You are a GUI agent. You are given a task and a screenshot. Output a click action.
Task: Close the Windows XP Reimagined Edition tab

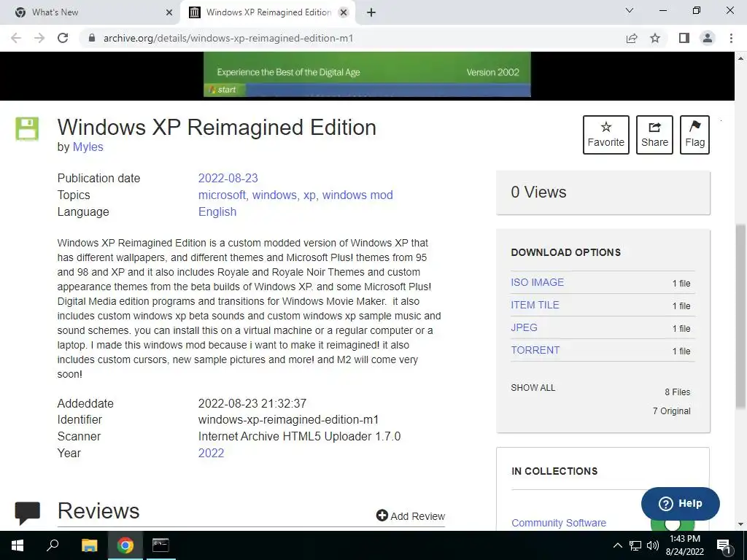tap(344, 12)
